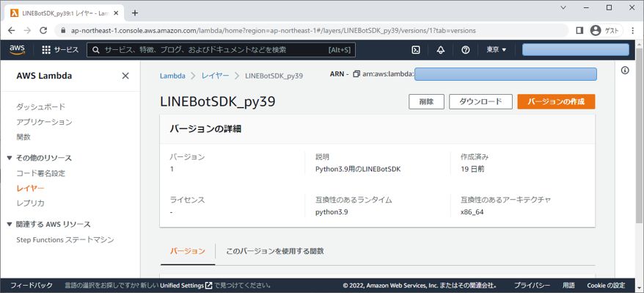644x293 pixels.
Task: Click the バージョンの作成 button
Action: click(556, 101)
